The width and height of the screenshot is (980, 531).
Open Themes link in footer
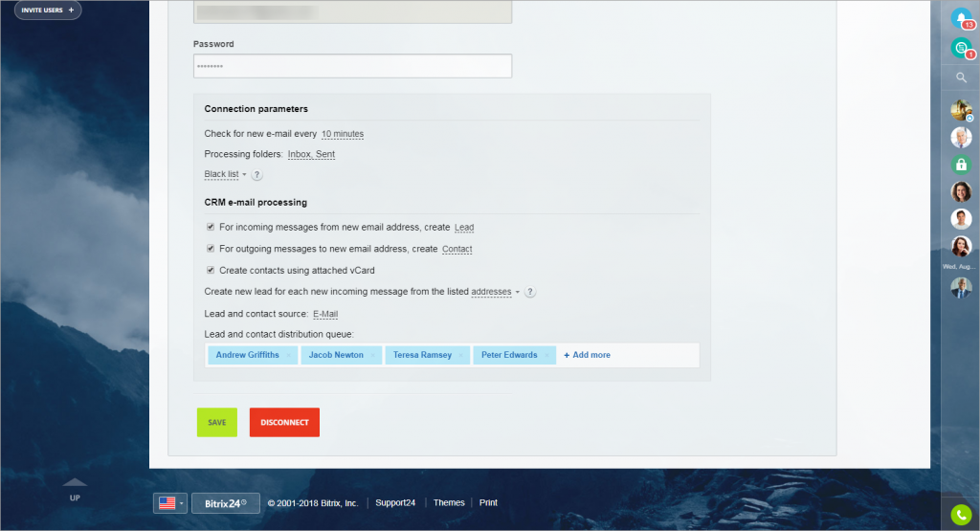click(449, 503)
